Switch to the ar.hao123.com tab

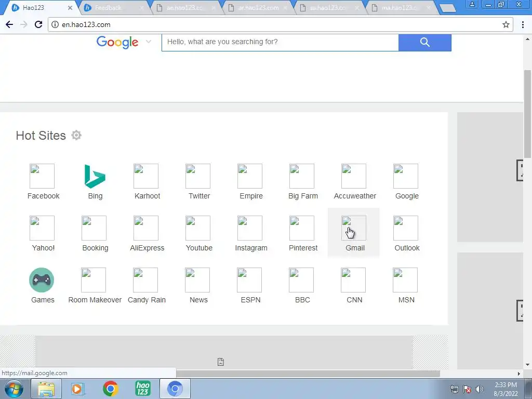pos(258,7)
